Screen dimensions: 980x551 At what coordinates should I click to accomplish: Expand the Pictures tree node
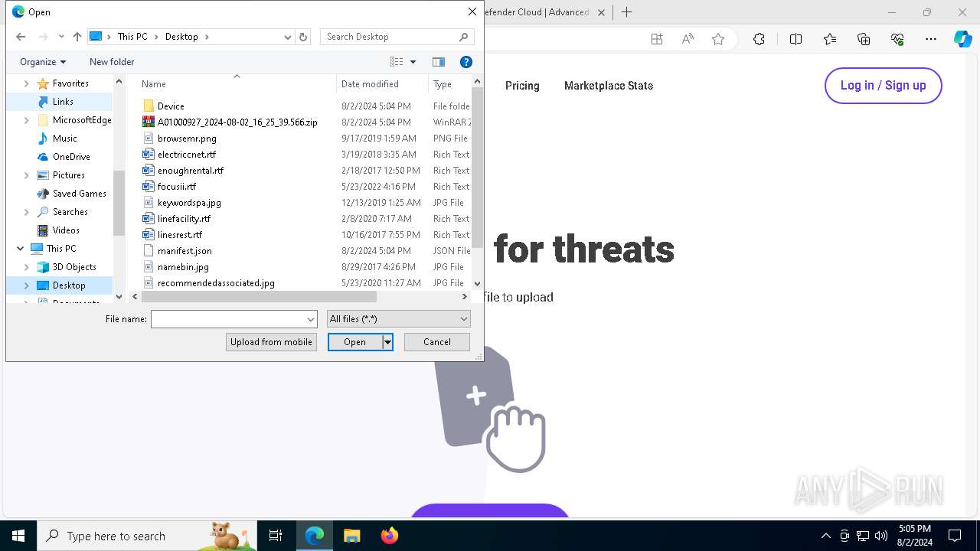click(x=27, y=175)
